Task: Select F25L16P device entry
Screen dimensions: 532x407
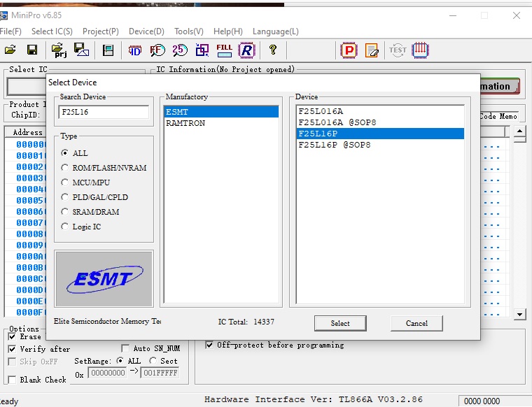Action: (x=380, y=134)
